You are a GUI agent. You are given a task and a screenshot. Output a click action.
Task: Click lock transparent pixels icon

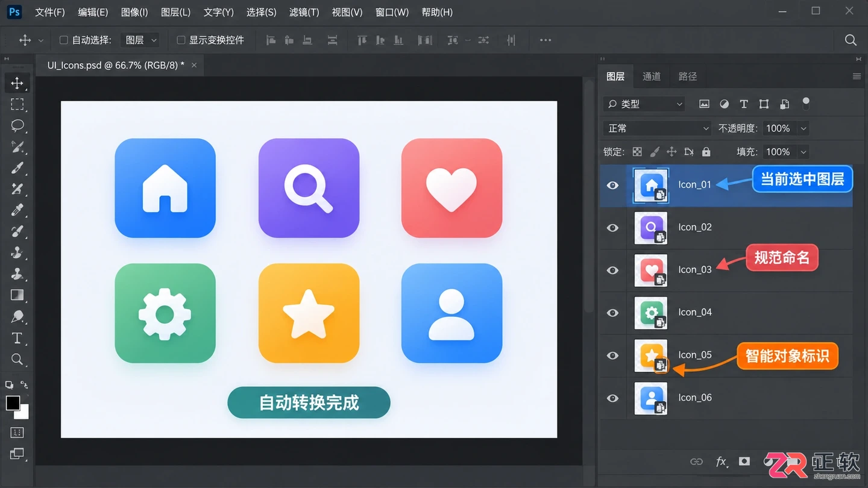click(x=637, y=152)
